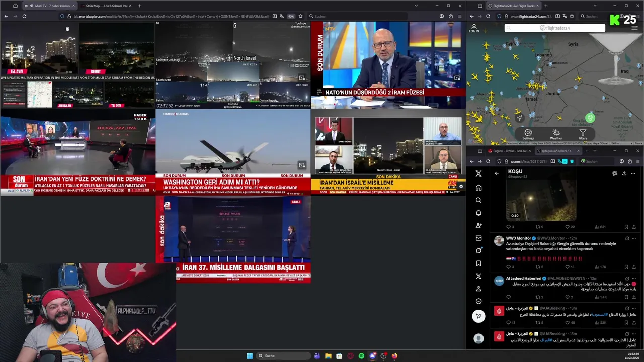Viewport: 644px width, 362px height.
Task: Open Multi TV window's Firefox hamburger menu
Action: [x=459, y=16]
